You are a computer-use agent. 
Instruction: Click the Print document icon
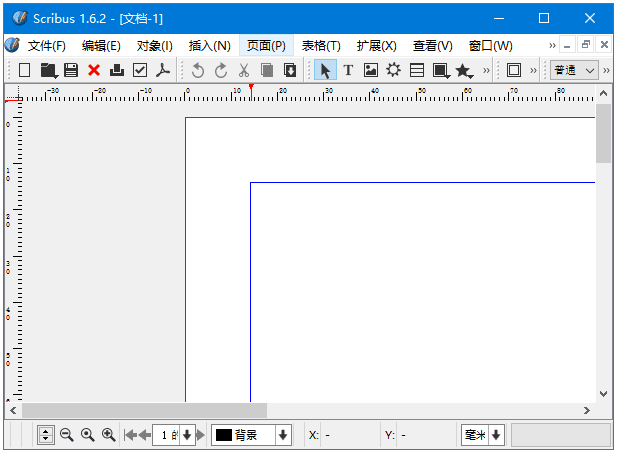(117, 70)
